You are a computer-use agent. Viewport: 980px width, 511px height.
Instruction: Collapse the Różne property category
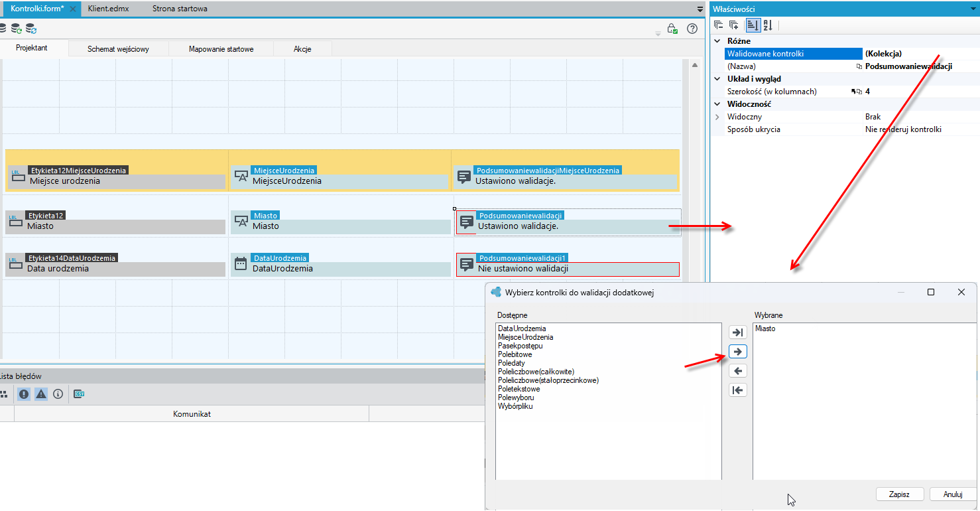coord(717,41)
